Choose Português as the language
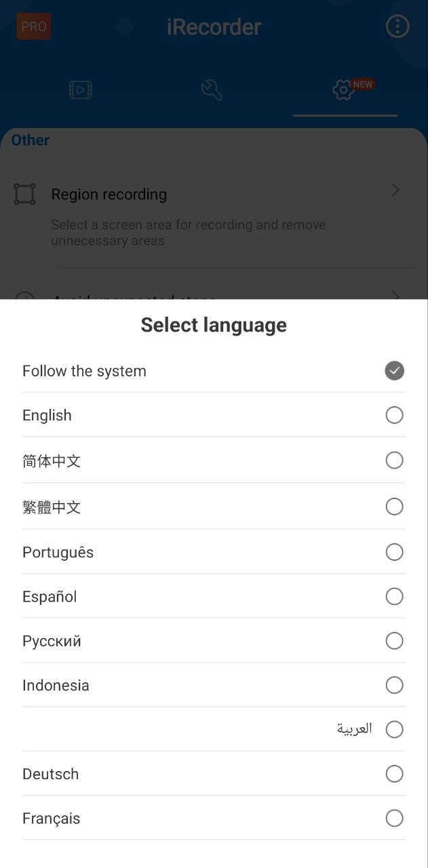This screenshot has height=868, width=428. pyautogui.click(x=214, y=552)
